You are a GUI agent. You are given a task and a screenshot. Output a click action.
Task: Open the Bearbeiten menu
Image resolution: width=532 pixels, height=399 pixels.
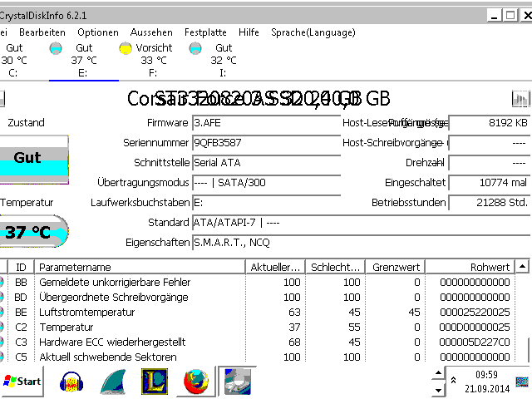(x=42, y=32)
